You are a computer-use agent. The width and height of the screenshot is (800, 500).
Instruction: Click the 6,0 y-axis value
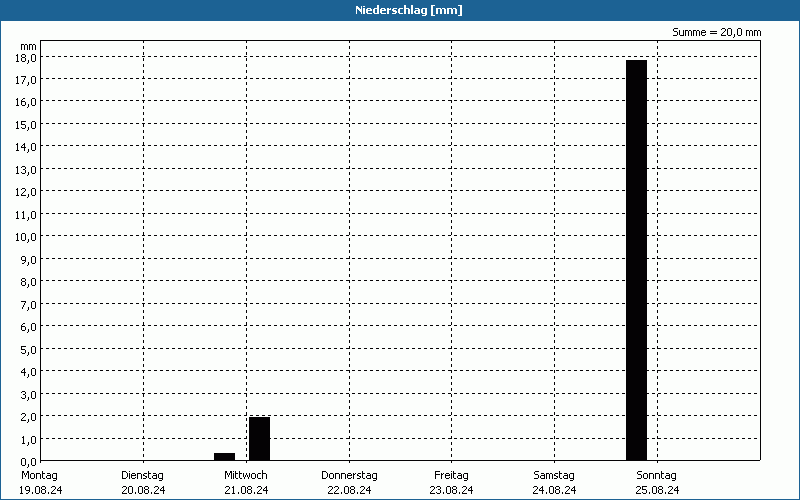[28, 327]
